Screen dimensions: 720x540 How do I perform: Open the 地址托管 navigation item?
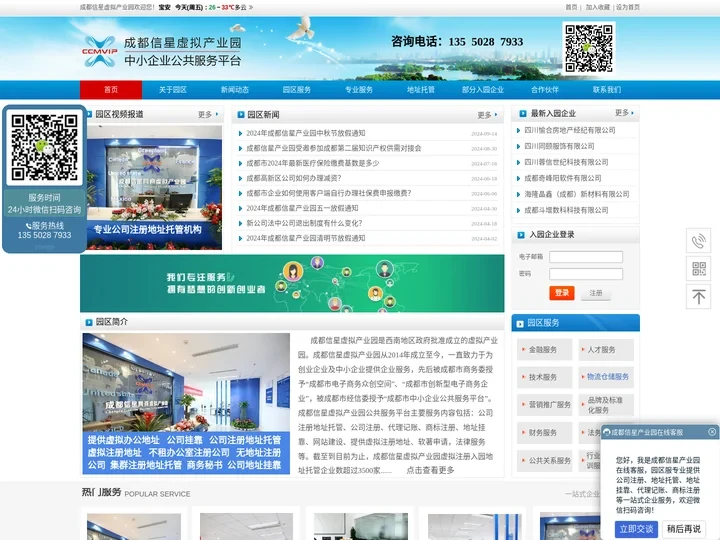[421, 90]
